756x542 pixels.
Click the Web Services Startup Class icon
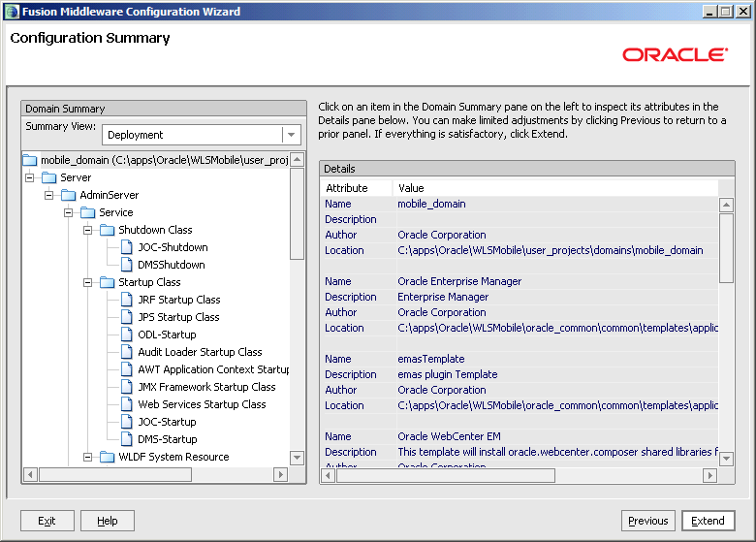click(127, 404)
